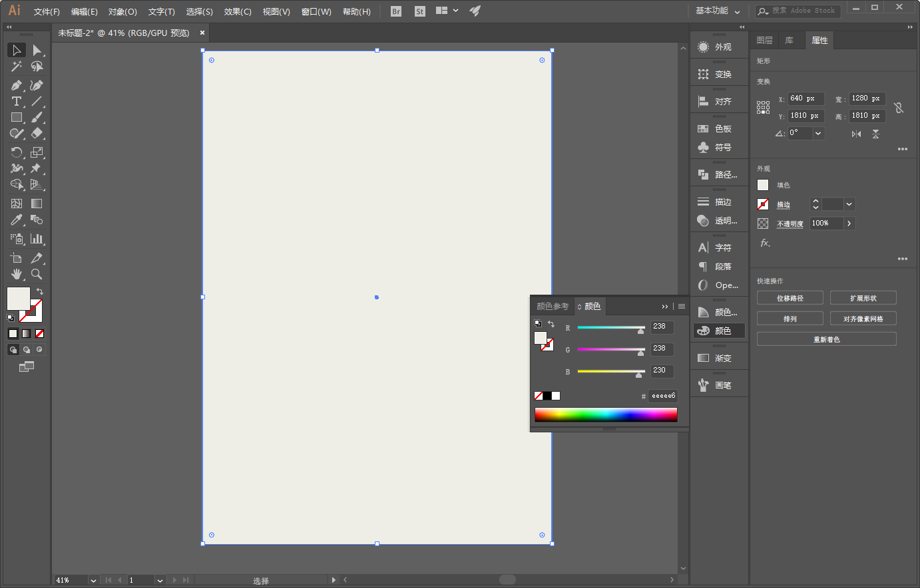Open the rotation angle dropdown

click(x=818, y=133)
